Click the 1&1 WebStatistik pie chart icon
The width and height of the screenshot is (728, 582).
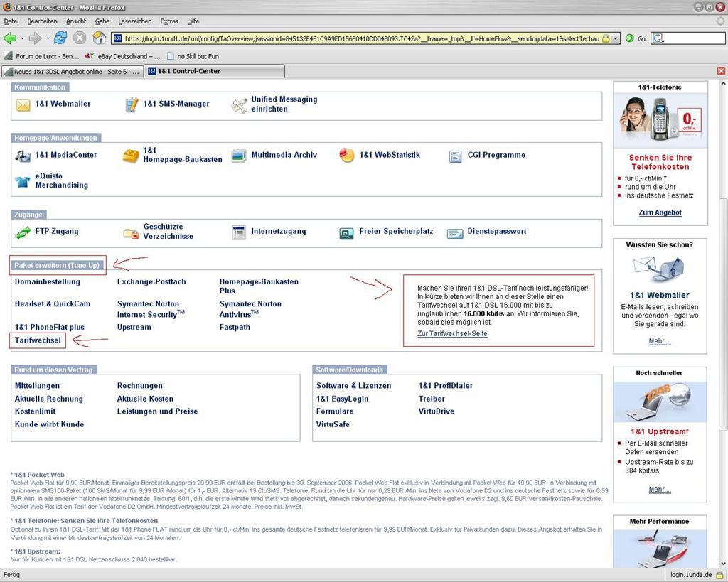(347, 155)
